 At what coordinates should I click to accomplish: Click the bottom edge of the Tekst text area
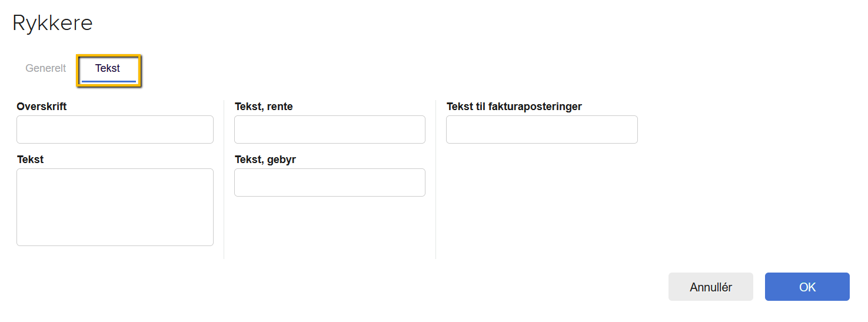(115, 245)
